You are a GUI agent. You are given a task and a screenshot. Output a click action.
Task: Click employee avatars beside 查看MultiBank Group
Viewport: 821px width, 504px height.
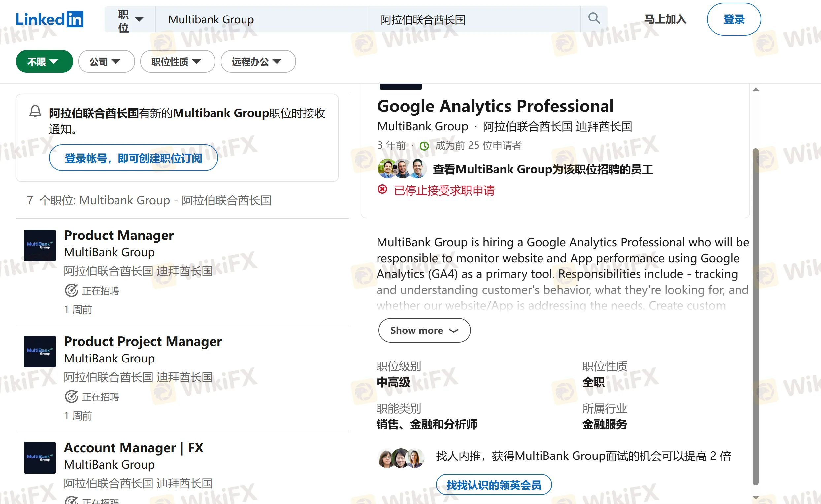402,169
